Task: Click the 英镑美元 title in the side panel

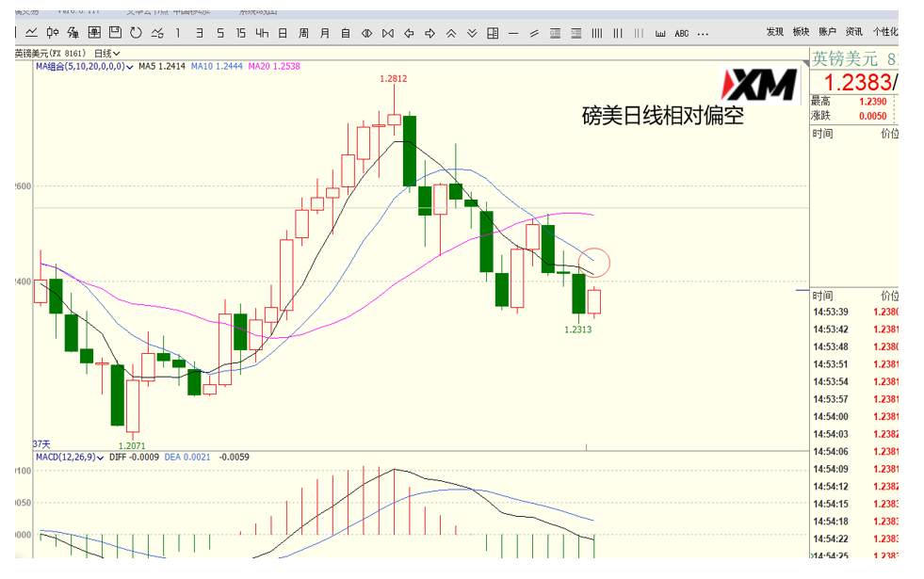Action: (845, 59)
